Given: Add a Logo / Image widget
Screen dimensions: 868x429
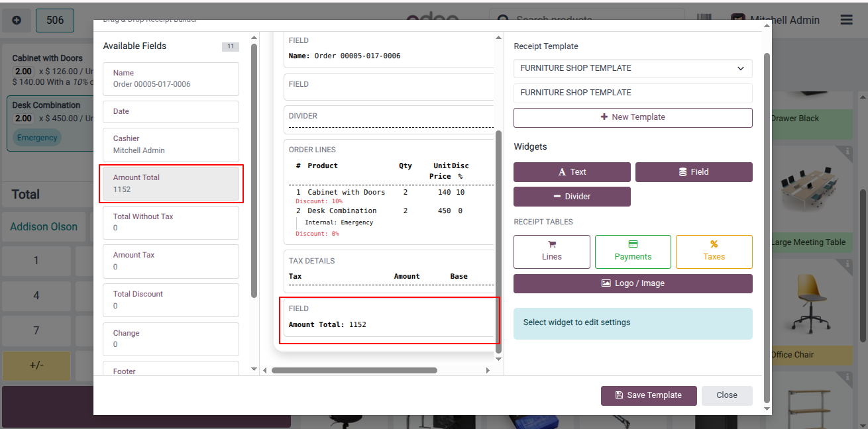Looking at the screenshot, I should click(633, 283).
